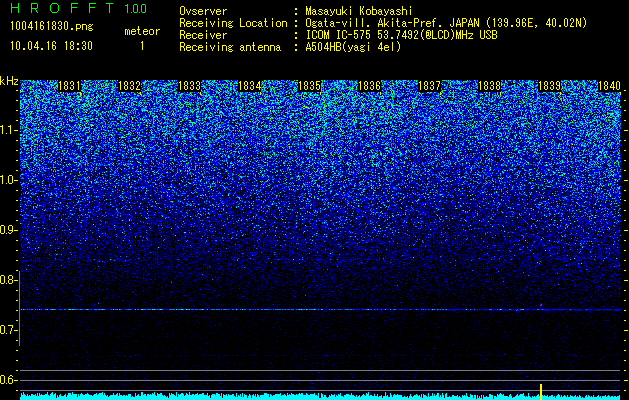629x400 pixels.
Task: Select the ICOM IC-575 receiver details
Action: point(402,35)
